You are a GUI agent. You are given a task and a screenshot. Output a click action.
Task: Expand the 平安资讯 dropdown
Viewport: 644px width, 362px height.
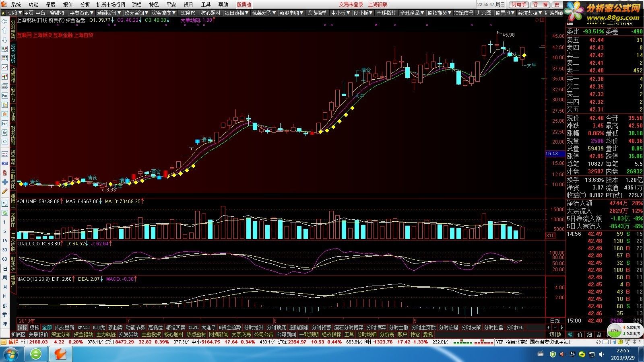(82, 13)
